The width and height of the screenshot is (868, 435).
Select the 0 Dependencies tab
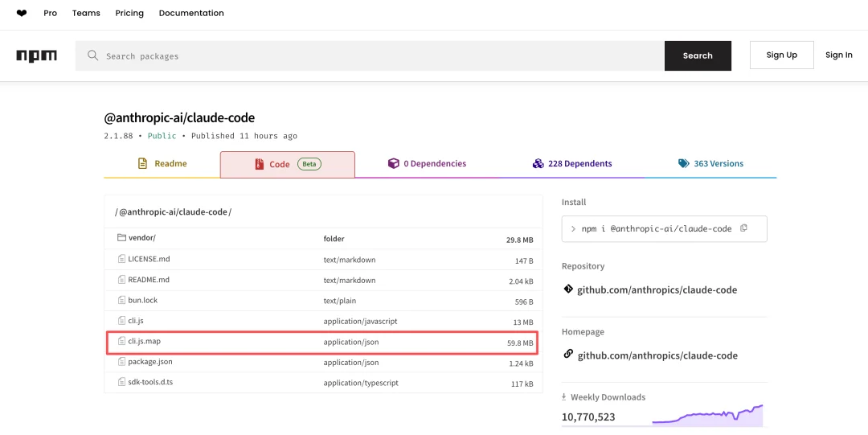427,164
